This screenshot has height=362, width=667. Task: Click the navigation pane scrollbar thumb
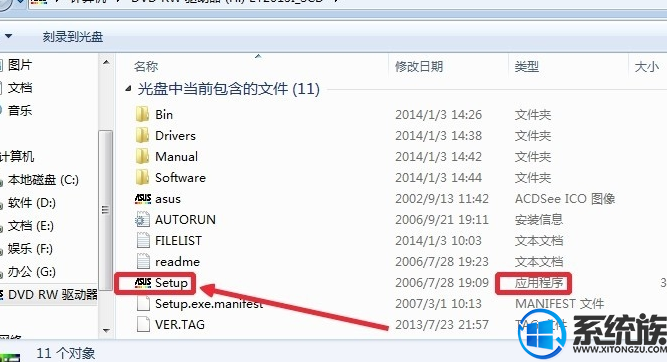tap(105, 210)
